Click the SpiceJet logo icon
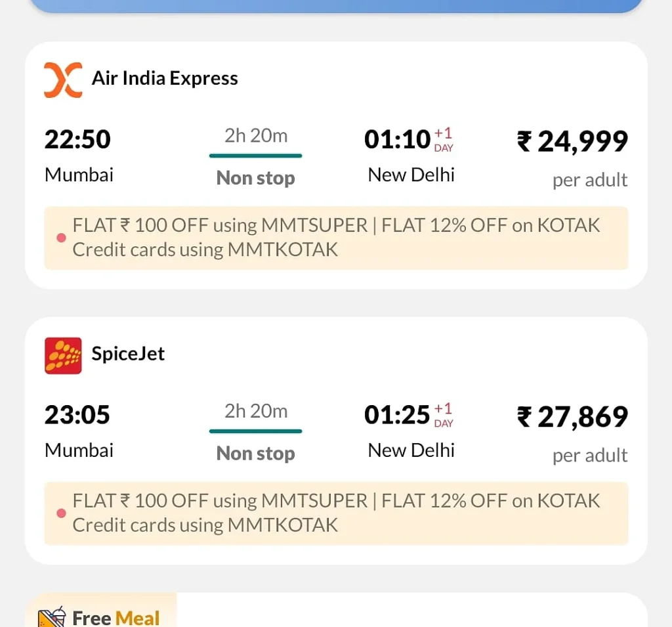672x627 pixels. [x=63, y=355]
